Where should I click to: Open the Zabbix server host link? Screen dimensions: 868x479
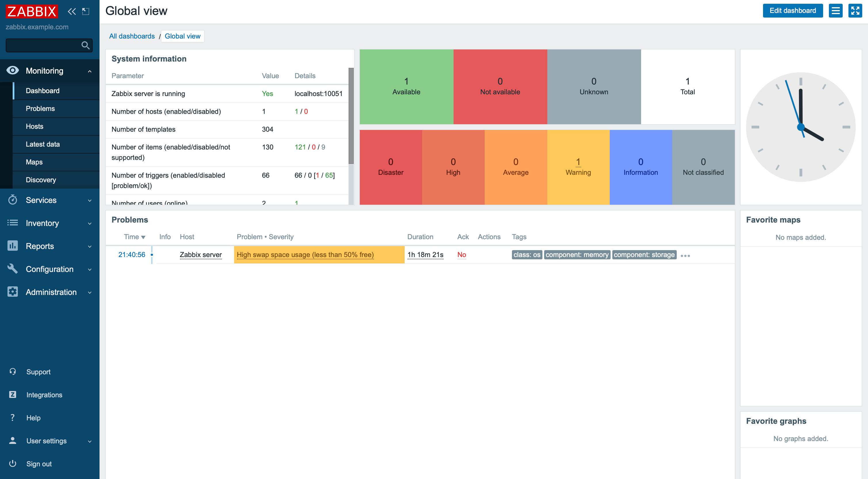(200, 255)
